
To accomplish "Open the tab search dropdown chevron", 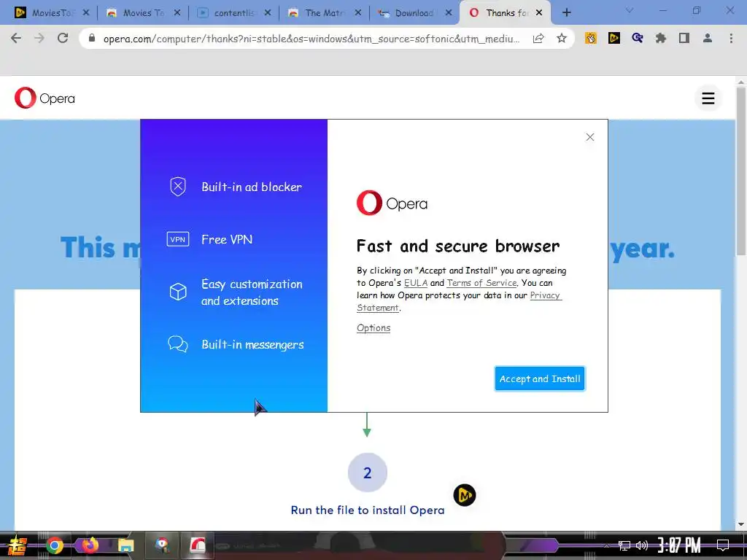I will 630,10.
